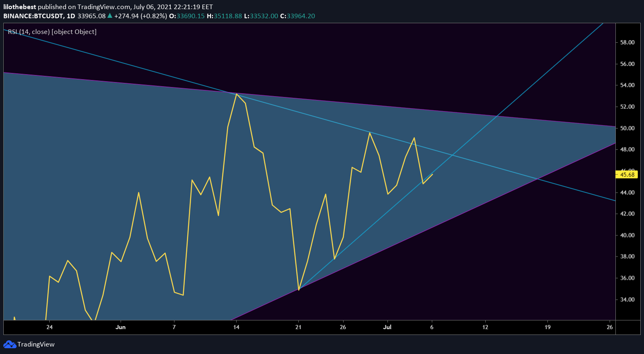Click the TradingView cloud logo icon
644x354 pixels.
pos(10,344)
